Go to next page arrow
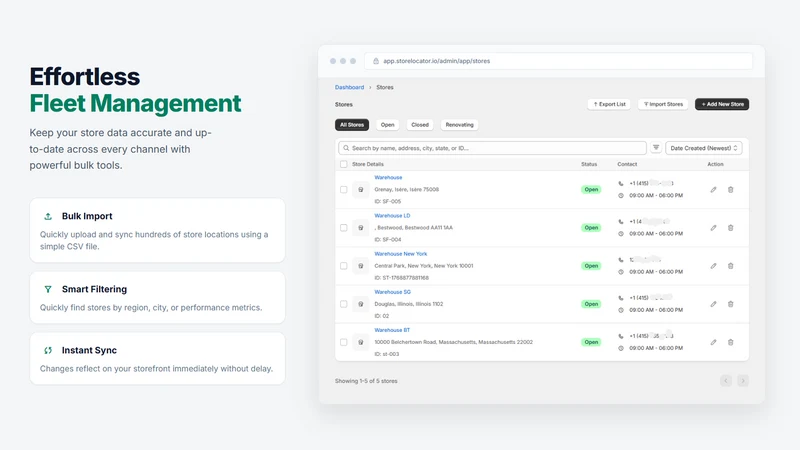 (743, 381)
